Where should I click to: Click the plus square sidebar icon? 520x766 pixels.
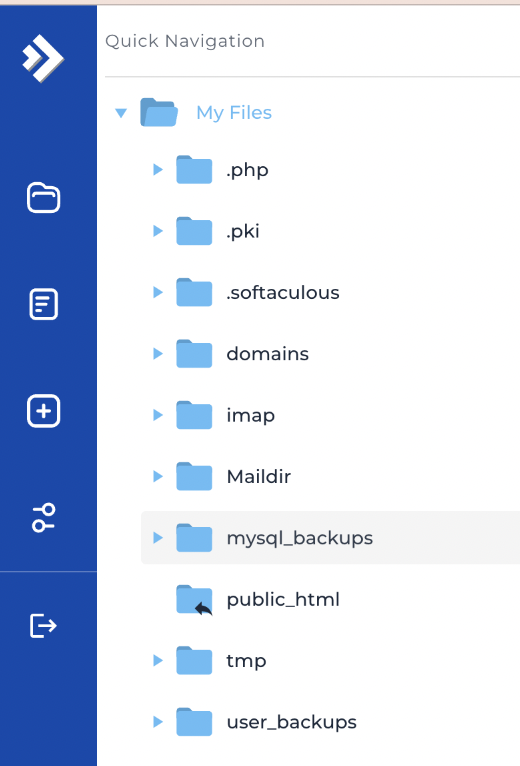(43, 411)
